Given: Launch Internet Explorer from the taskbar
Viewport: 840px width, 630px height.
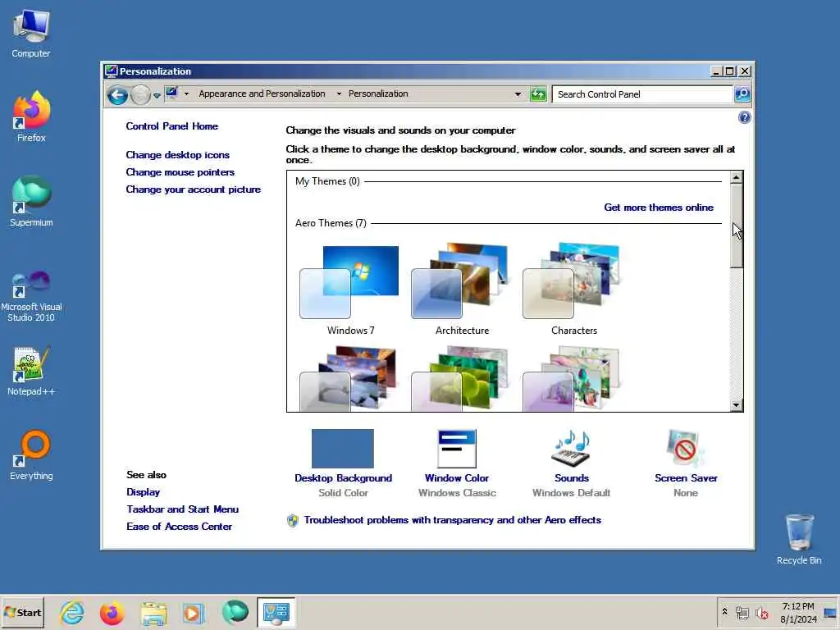Looking at the screenshot, I should click(72, 612).
